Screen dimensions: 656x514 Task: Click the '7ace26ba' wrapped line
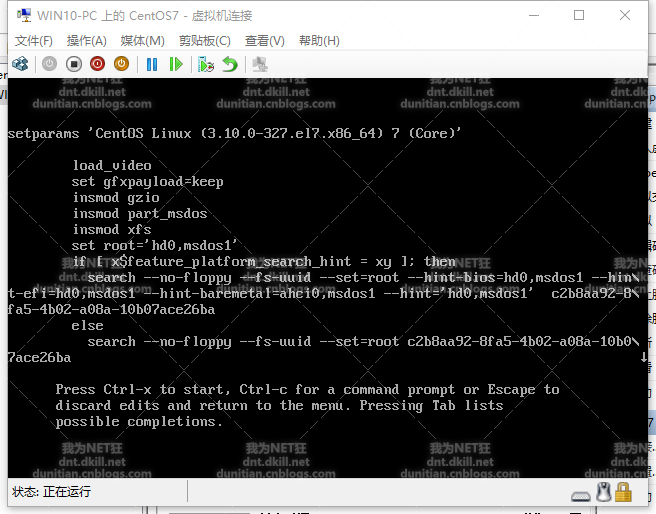click(39, 358)
